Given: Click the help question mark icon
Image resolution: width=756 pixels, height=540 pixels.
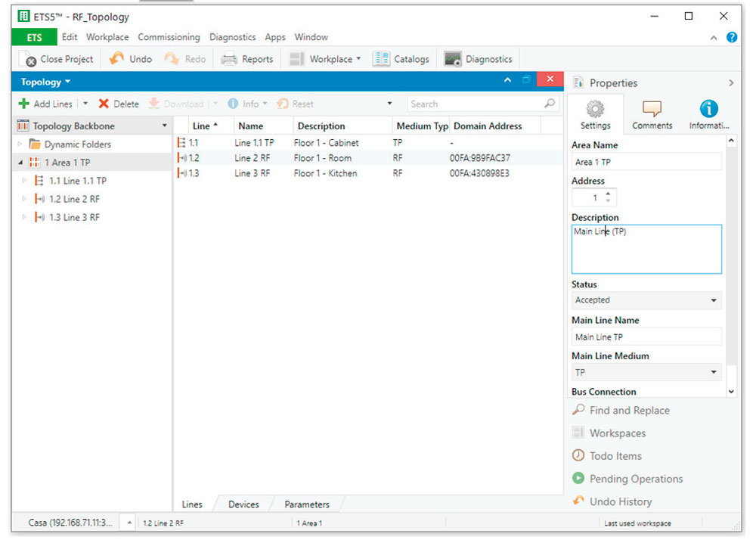Looking at the screenshot, I should pyautogui.click(x=731, y=37).
